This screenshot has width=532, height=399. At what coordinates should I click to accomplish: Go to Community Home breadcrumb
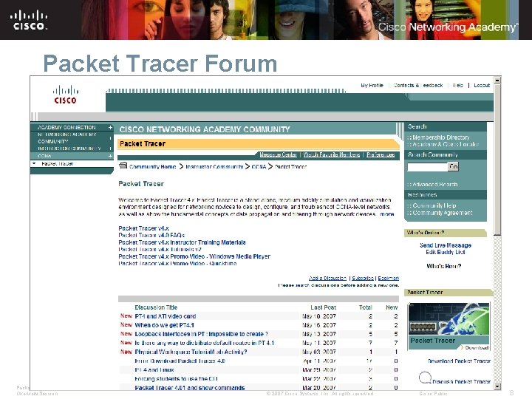pos(152,166)
